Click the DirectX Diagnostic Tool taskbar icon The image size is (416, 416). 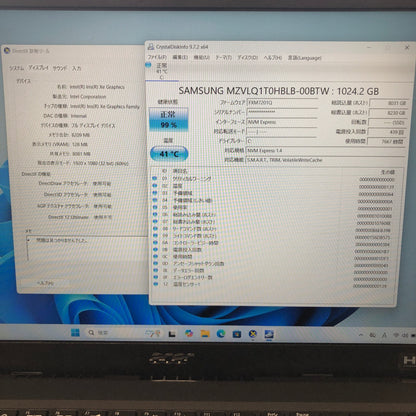tap(253, 334)
